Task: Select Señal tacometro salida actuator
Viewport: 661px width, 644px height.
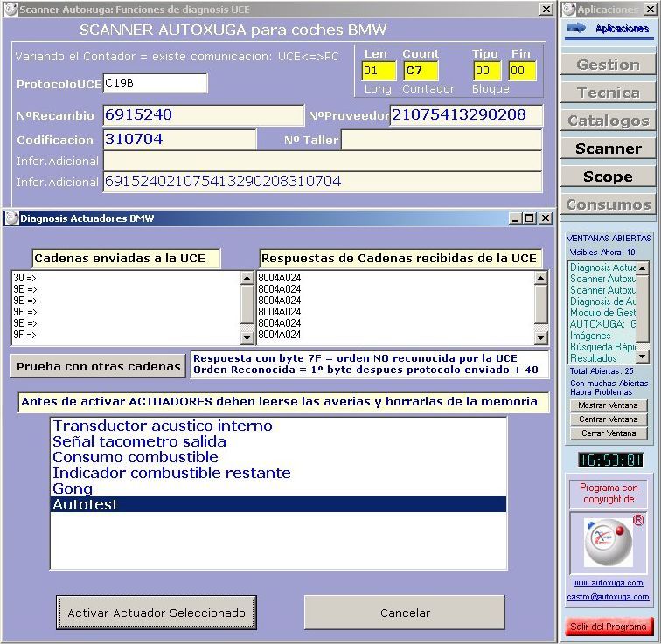Action: (x=278, y=441)
